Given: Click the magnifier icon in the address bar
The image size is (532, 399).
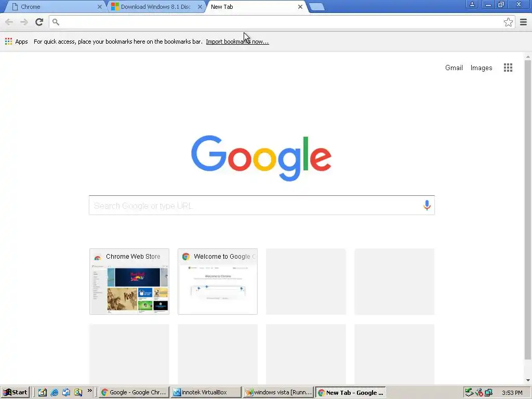Looking at the screenshot, I should [56, 22].
